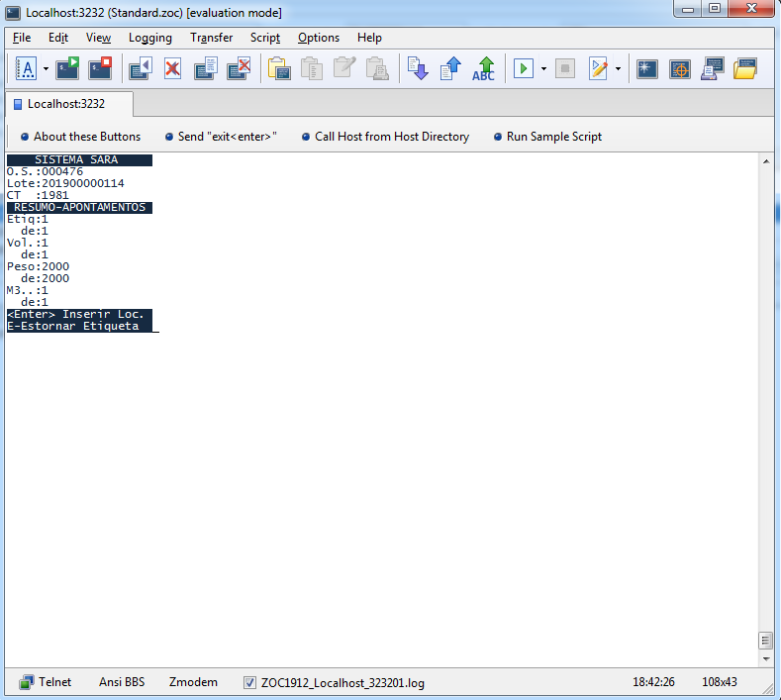This screenshot has height=700, width=781.
Task: Click the RESUMO-APONTAMENTOS header line
Action: pos(79,207)
